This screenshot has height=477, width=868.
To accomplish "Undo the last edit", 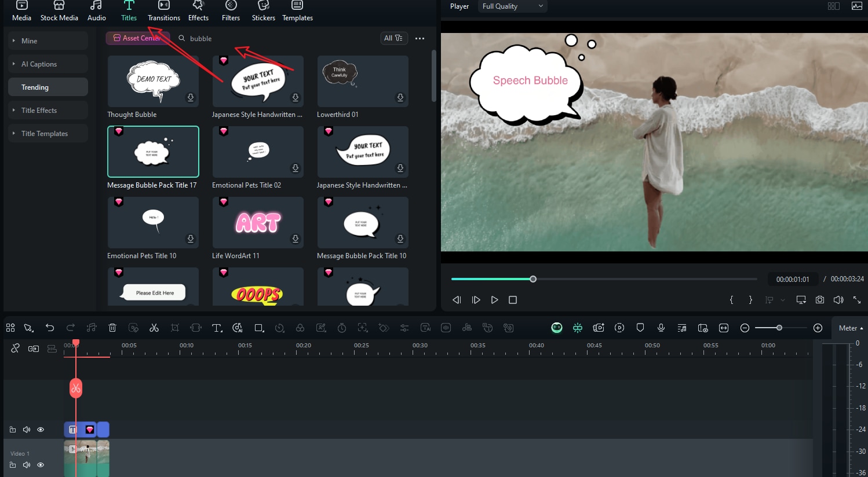I will click(50, 328).
